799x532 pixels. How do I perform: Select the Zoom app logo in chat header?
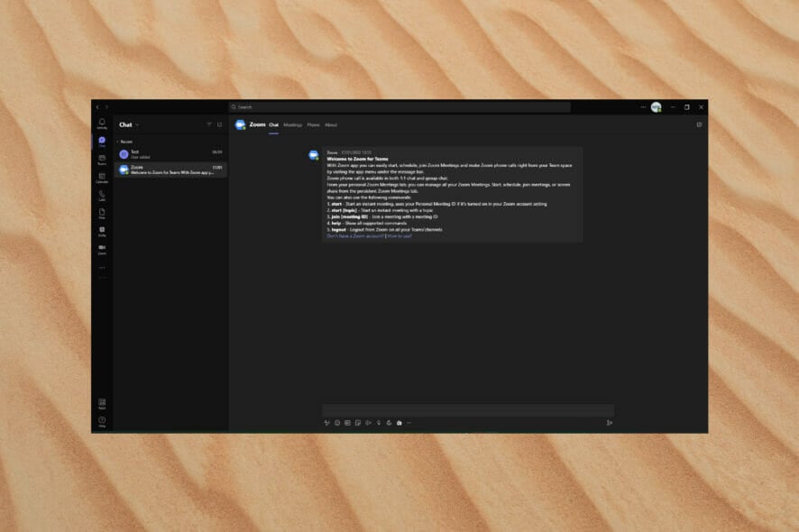point(240,124)
